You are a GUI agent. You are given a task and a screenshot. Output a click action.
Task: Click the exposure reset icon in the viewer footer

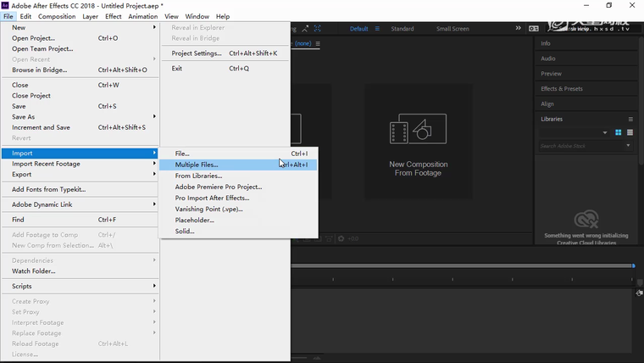[x=341, y=239]
